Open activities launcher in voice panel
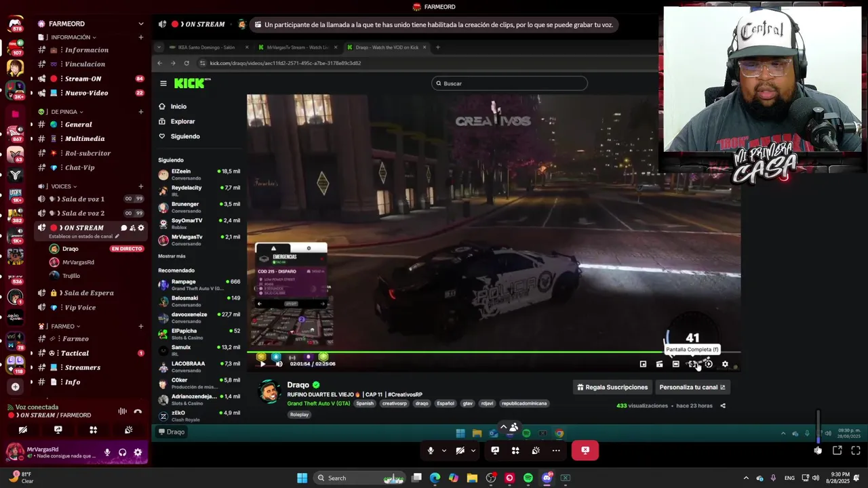Image resolution: width=868 pixels, height=488 pixels. tap(93, 430)
